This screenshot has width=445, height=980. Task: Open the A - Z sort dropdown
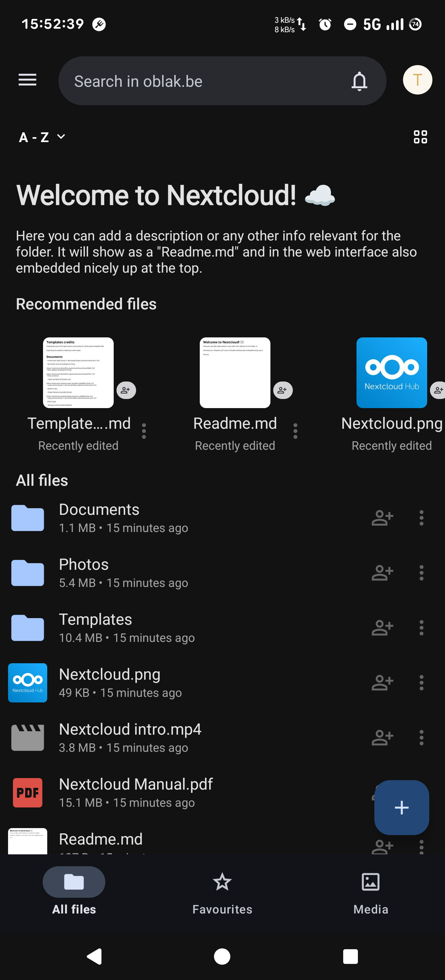coord(42,137)
